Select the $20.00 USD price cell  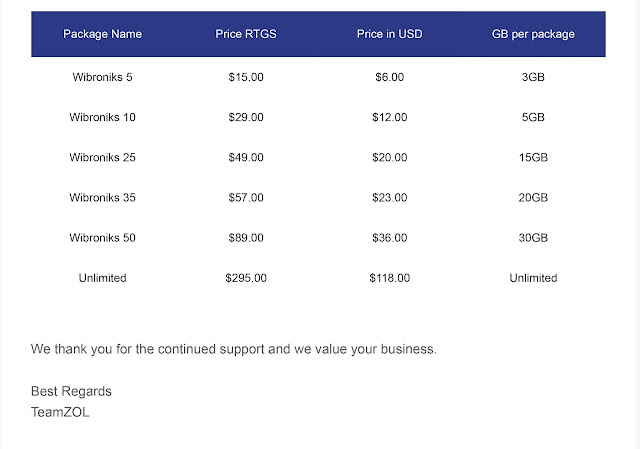click(389, 157)
